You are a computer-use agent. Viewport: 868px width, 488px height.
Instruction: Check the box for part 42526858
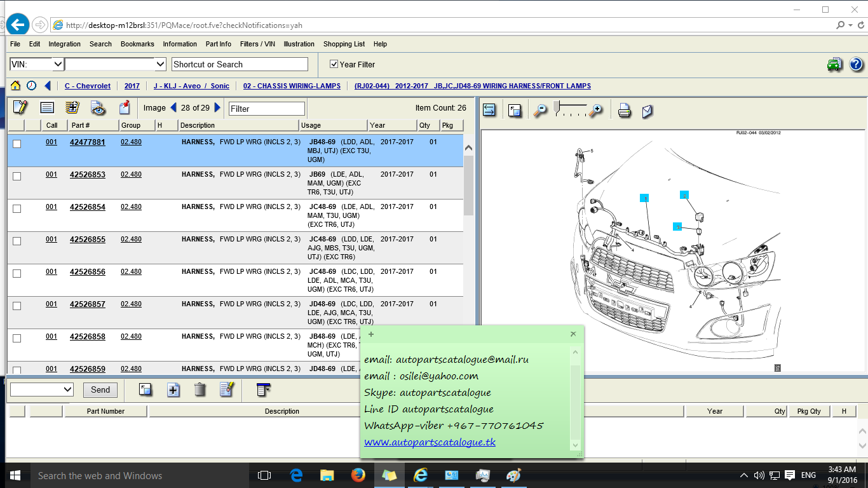tap(17, 338)
